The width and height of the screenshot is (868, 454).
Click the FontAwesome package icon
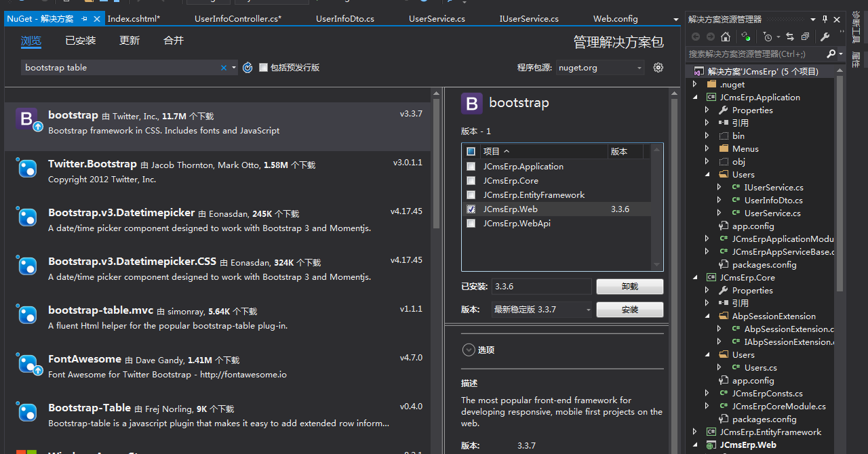(x=27, y=363)
